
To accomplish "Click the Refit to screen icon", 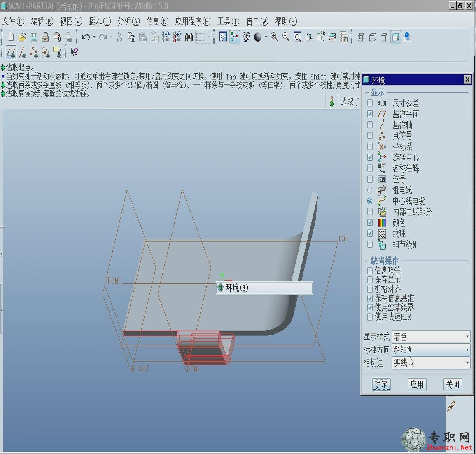I will click(297, 37).
